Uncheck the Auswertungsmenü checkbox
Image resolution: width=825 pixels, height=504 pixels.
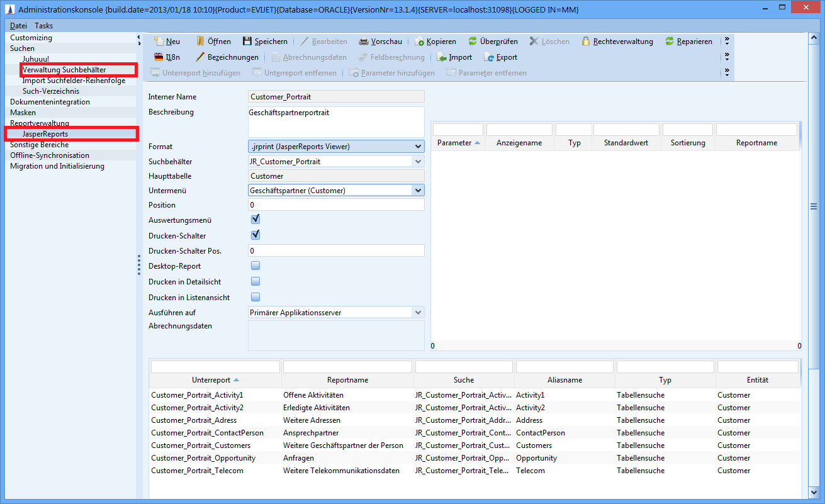(255, 220)
